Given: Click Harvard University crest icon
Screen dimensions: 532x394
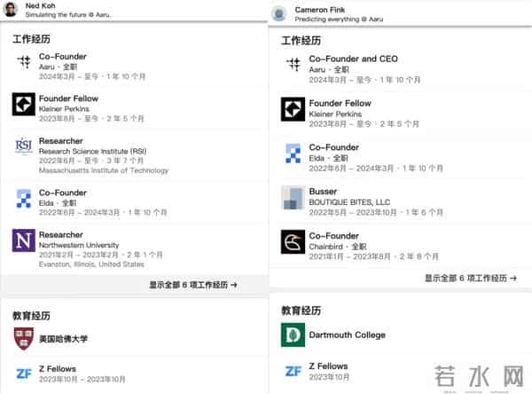Looking at the screenshot, I should (24, 338).
